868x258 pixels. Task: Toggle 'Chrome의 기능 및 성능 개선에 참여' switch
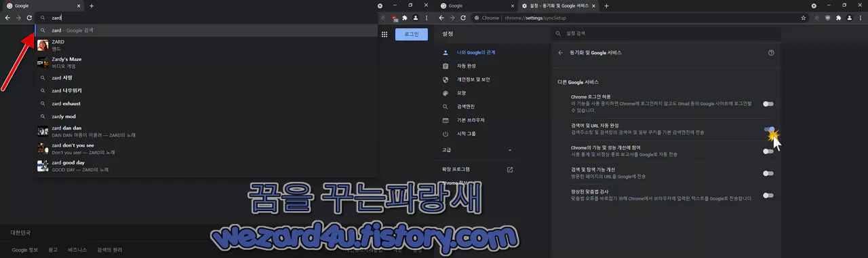[x=768, y=151]
